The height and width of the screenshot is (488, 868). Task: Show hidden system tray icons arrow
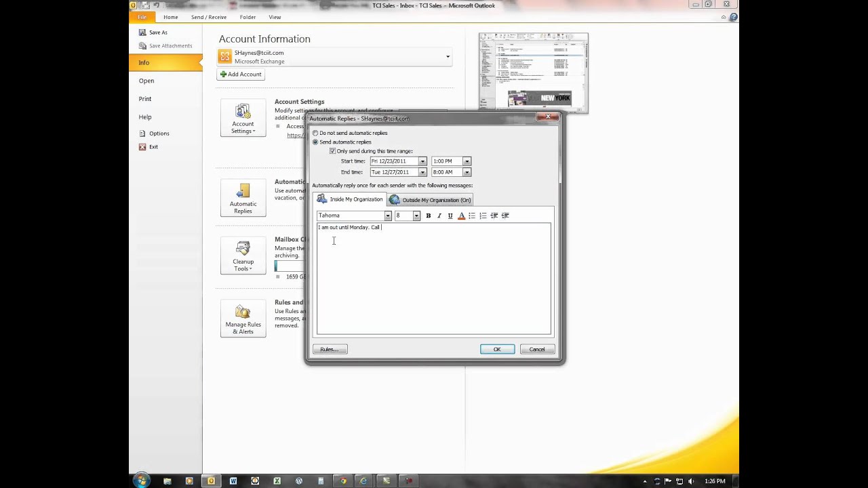(646, 481)
